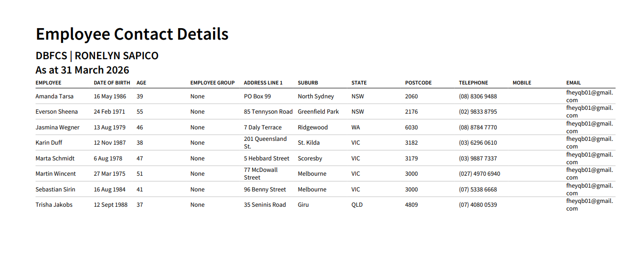Select the EMPLOYEE GROUP column header

click(213, 83)
